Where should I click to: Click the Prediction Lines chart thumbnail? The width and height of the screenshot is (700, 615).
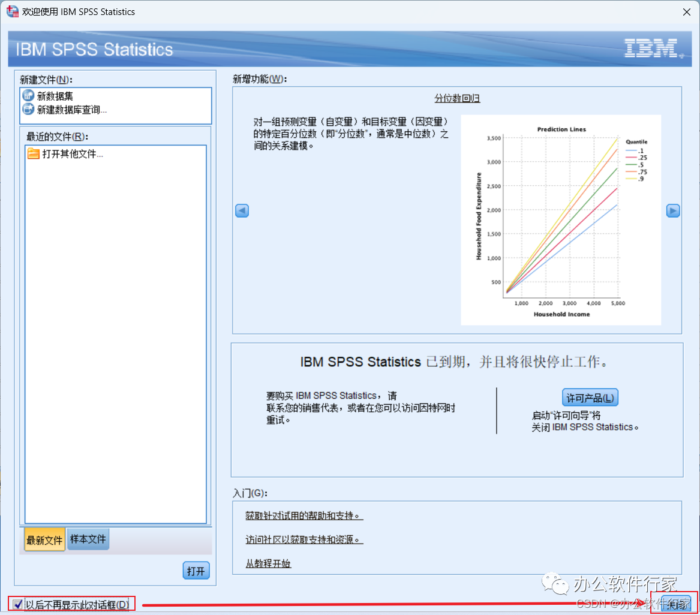(561, 220)
